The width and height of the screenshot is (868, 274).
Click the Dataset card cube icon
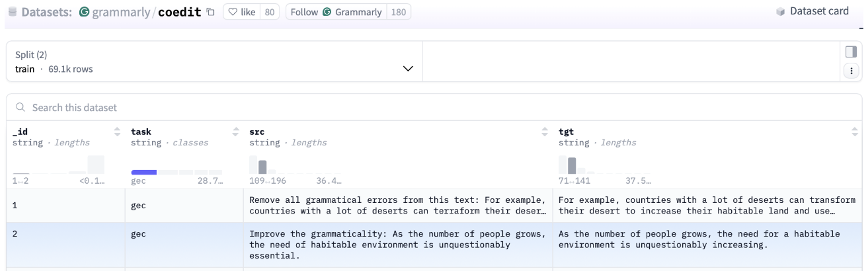780,12
